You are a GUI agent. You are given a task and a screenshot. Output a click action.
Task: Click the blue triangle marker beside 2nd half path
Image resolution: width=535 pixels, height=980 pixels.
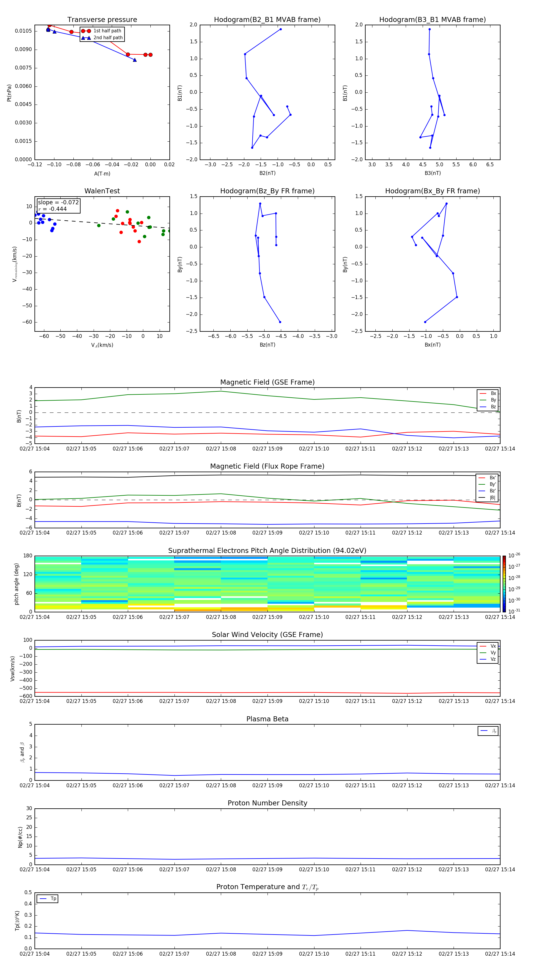pyautogui.click(x=86, y=38)
